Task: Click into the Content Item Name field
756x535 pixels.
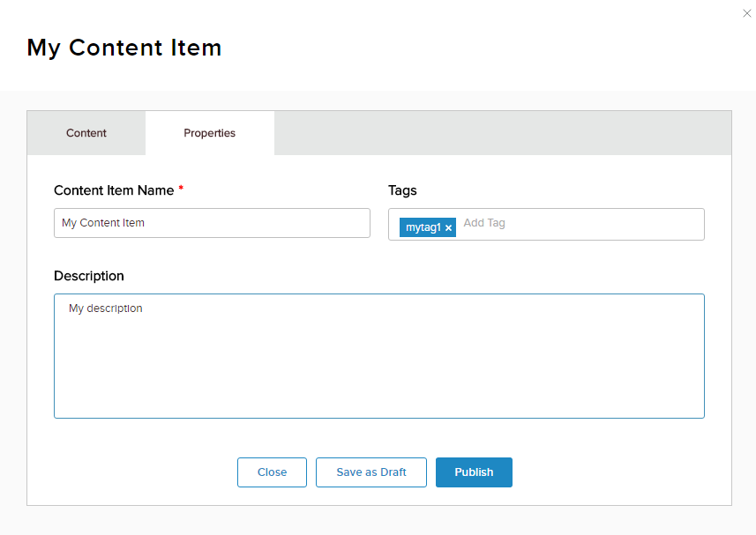Action: click(212, 223)
